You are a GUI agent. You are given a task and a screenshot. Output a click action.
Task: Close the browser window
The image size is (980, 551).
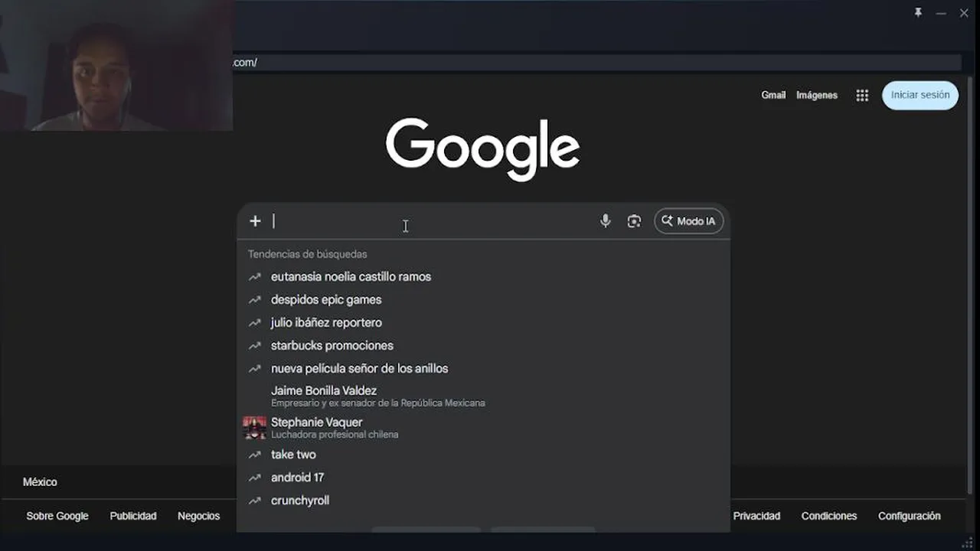pyautogui.click(x=964, y=13)
